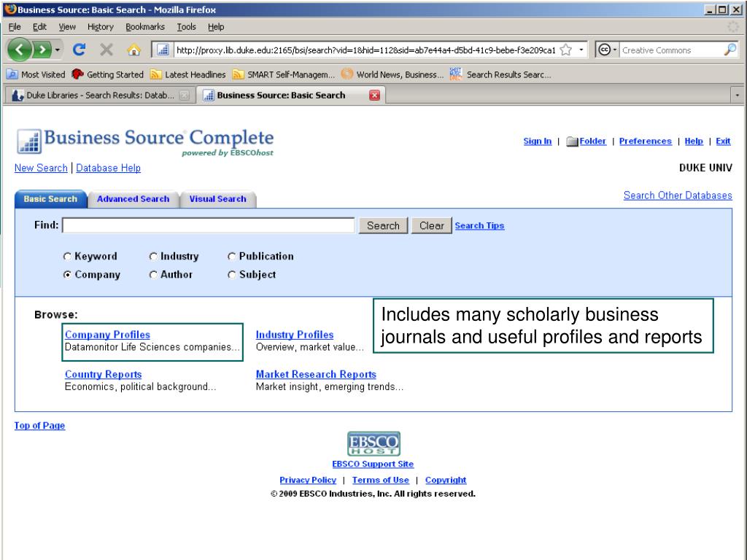Open the Tools menu

186,27
